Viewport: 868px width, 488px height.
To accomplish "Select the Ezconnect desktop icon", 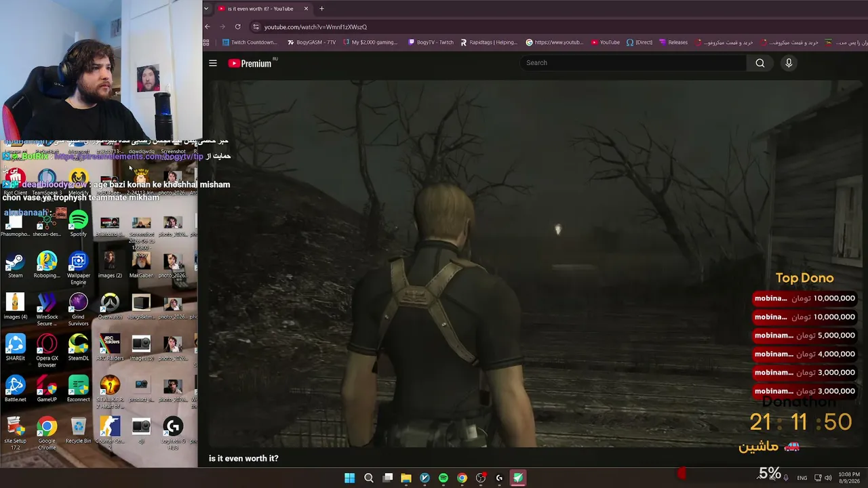I will [78, 389].
